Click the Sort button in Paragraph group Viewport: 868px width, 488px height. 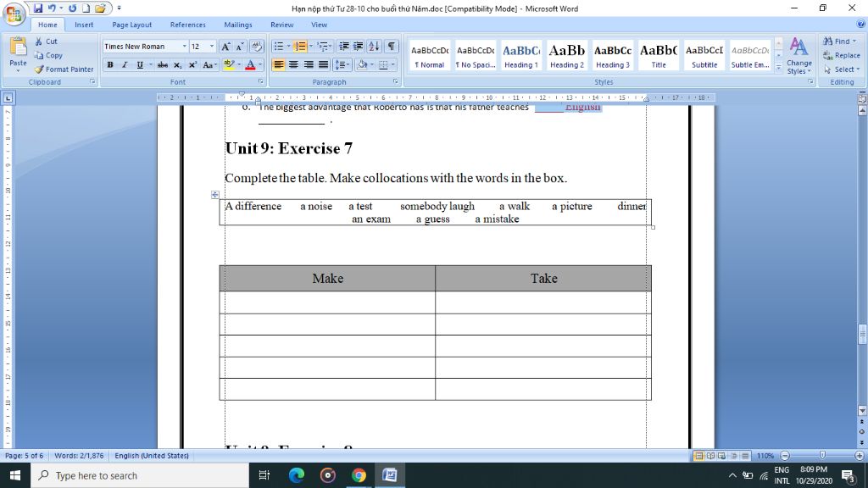(x=374, y=47)
